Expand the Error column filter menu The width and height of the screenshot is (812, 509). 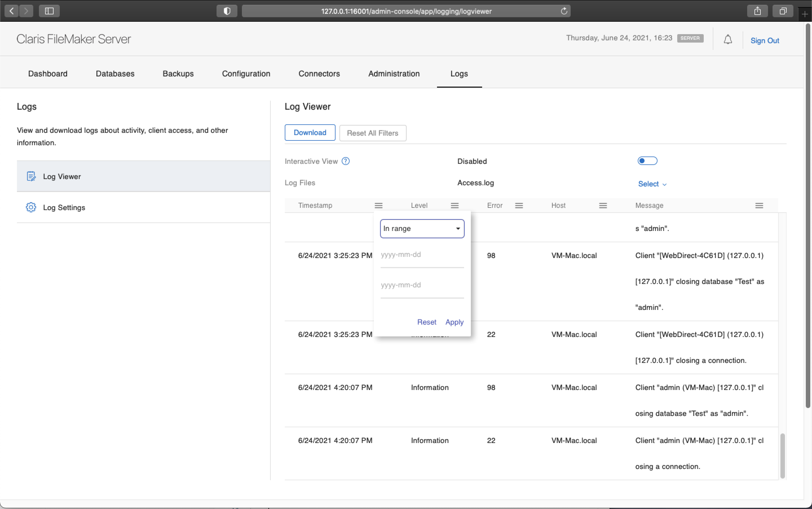[x=519, y=205]
